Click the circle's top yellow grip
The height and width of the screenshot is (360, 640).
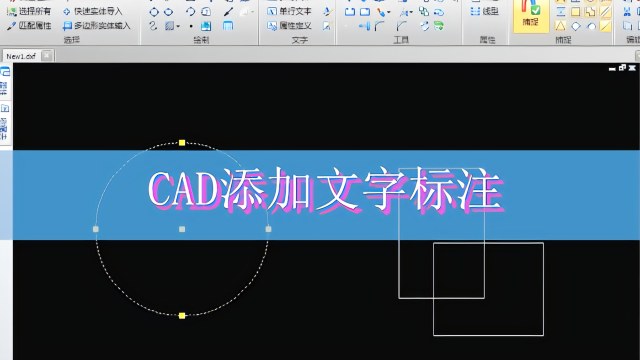182,142
